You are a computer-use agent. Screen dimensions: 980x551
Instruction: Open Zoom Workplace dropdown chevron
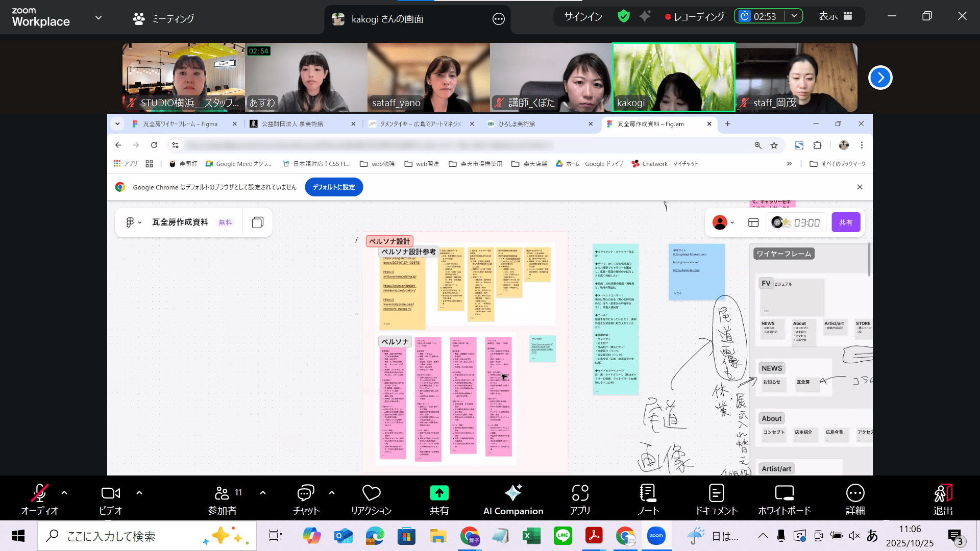tap(99, 17)
